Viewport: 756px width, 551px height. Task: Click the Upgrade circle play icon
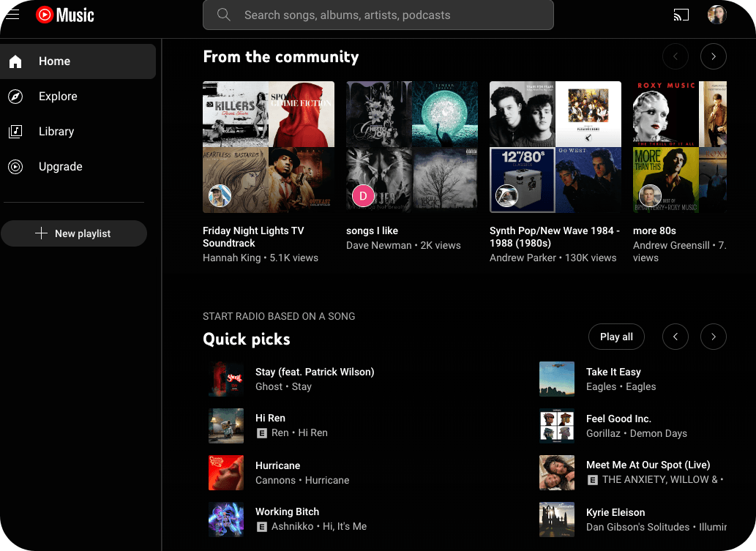click(15, 166)
